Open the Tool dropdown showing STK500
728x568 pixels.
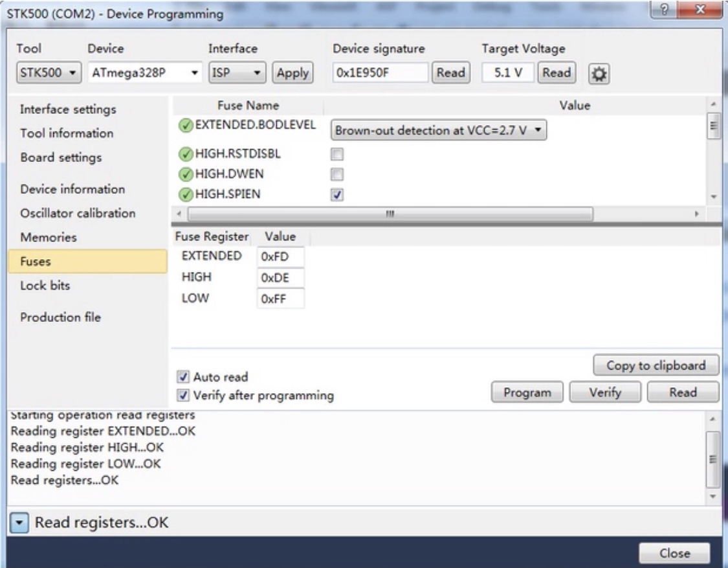pos(49,73)
